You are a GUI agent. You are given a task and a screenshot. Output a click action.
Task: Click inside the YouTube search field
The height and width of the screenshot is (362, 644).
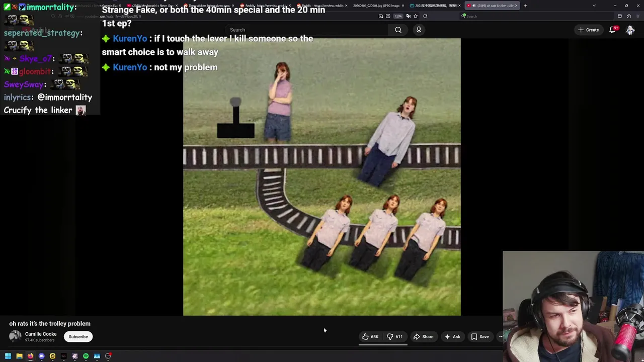click(307, 30)
